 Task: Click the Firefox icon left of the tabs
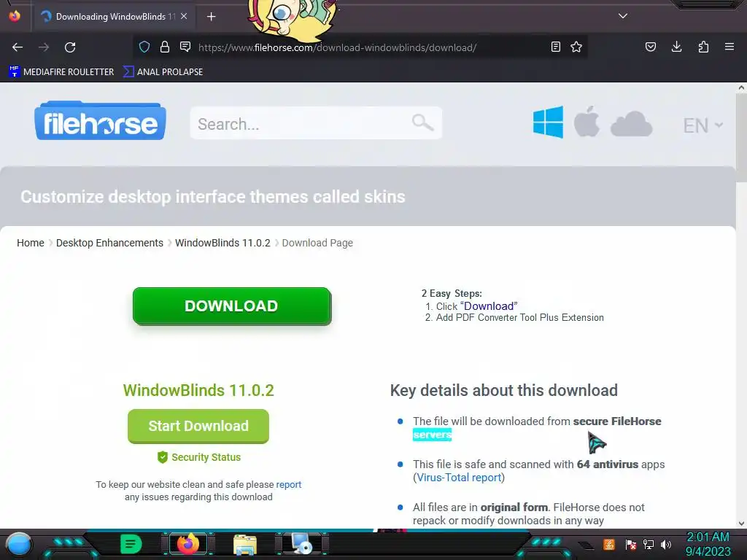coord(15,16)
